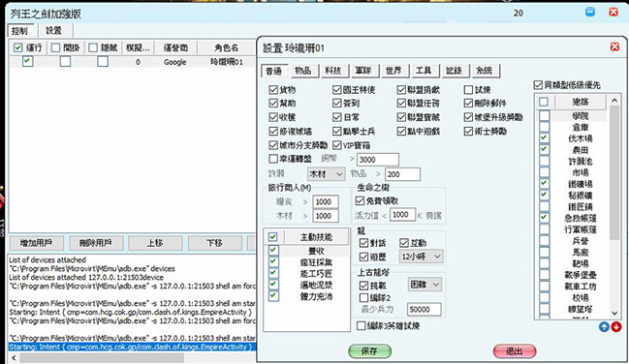Open the 12小時 travel duration dropdown
The height and width of the screenshot is (364, 629).
coord(422,257)
